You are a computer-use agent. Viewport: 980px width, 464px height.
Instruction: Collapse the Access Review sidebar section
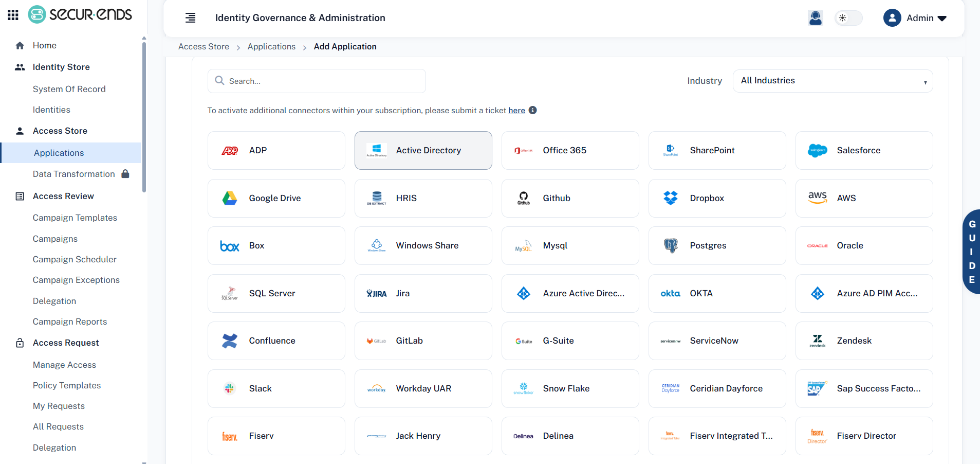63,196
